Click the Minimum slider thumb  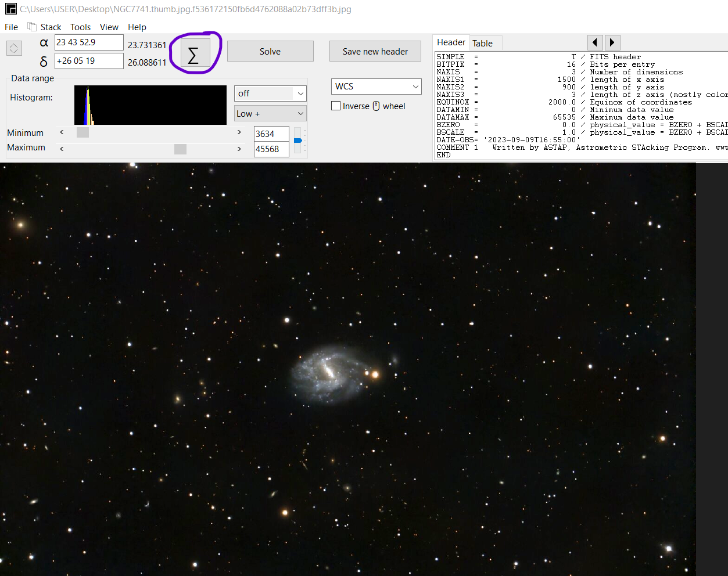click(x=83, y=132)
